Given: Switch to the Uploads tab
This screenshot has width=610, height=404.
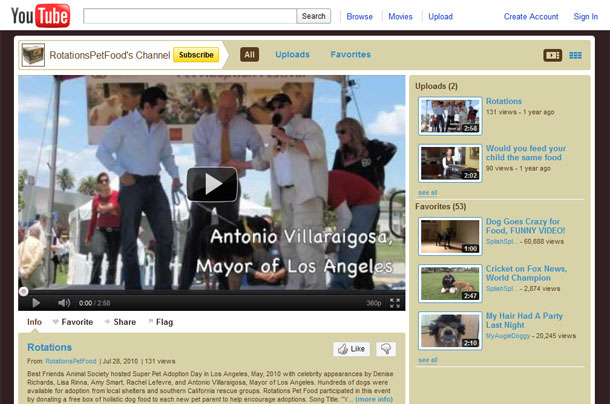Looking at the screenshot, I should point(293,54).
